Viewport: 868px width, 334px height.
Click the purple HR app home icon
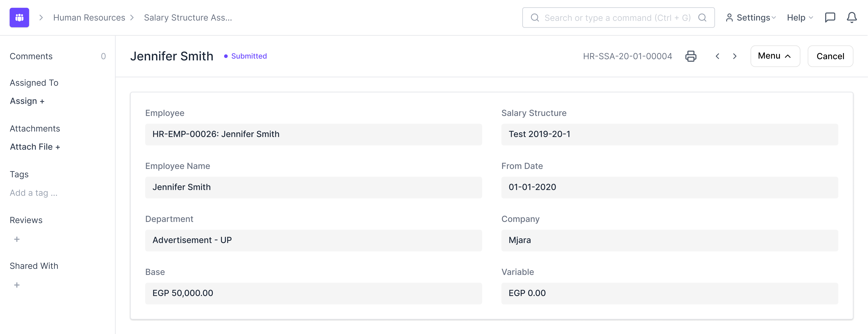click(x=19, y=17)
